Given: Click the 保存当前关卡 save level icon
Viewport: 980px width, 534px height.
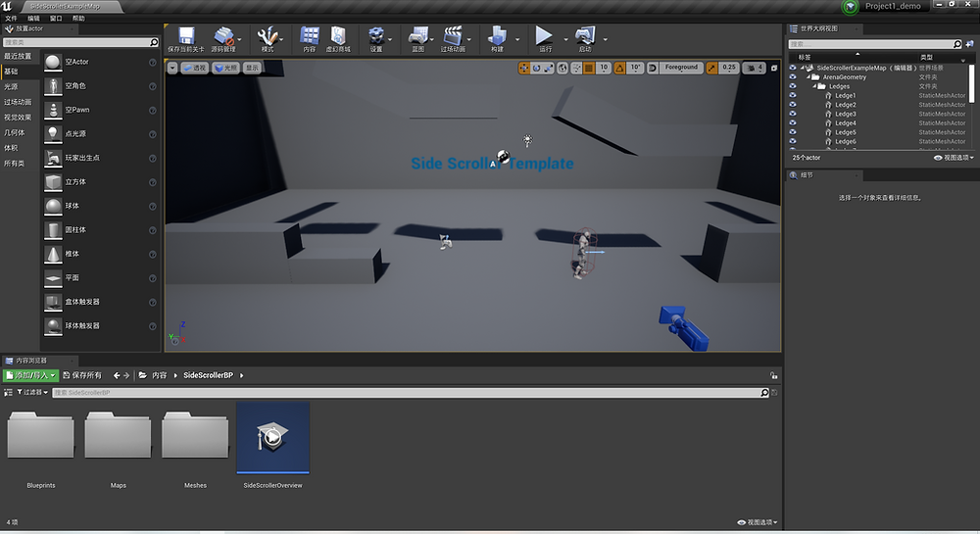Looking at the screenshot, I should (x=185, y=35).
